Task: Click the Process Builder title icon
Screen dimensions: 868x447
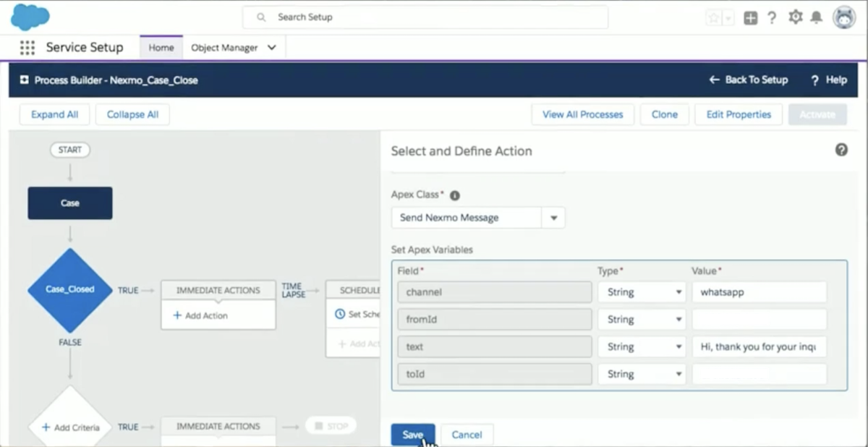Action: (x=24, y=80)
